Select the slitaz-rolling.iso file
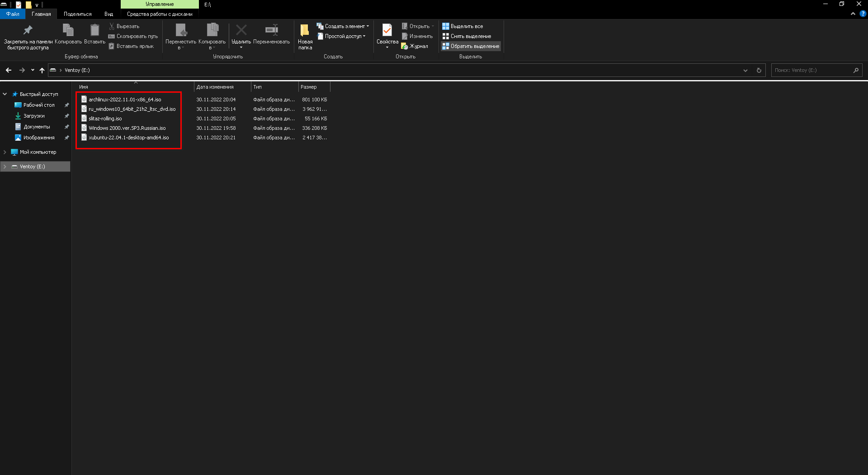Image resolution: width=868 pixels, height=475 pixels. 105,119
